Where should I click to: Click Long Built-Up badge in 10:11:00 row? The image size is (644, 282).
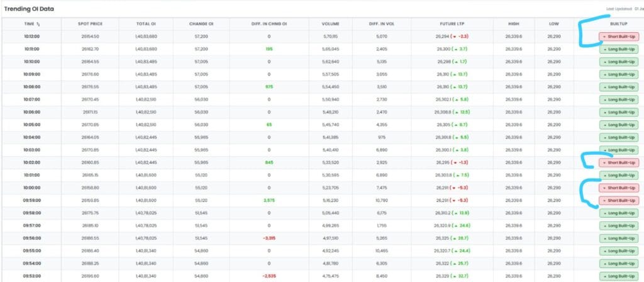618,49
